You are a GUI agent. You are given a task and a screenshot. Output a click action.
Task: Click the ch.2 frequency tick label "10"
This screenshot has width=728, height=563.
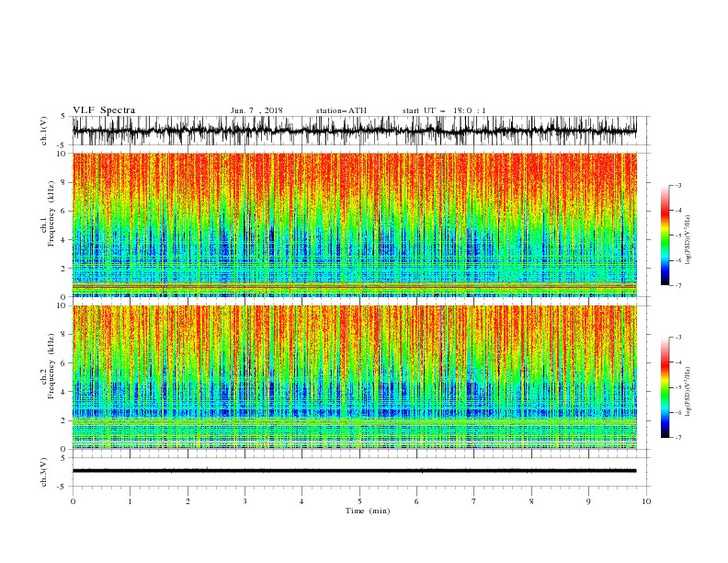point(62,305)
